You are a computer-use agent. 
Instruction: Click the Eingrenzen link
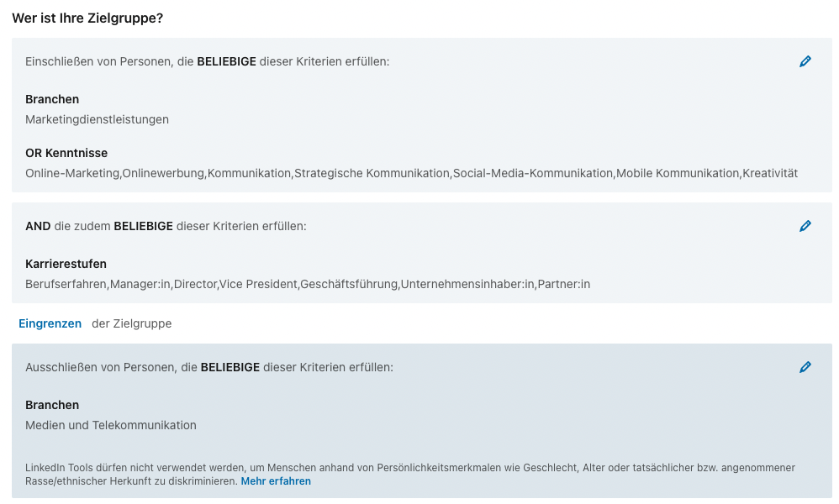click(x=50, y=323)
